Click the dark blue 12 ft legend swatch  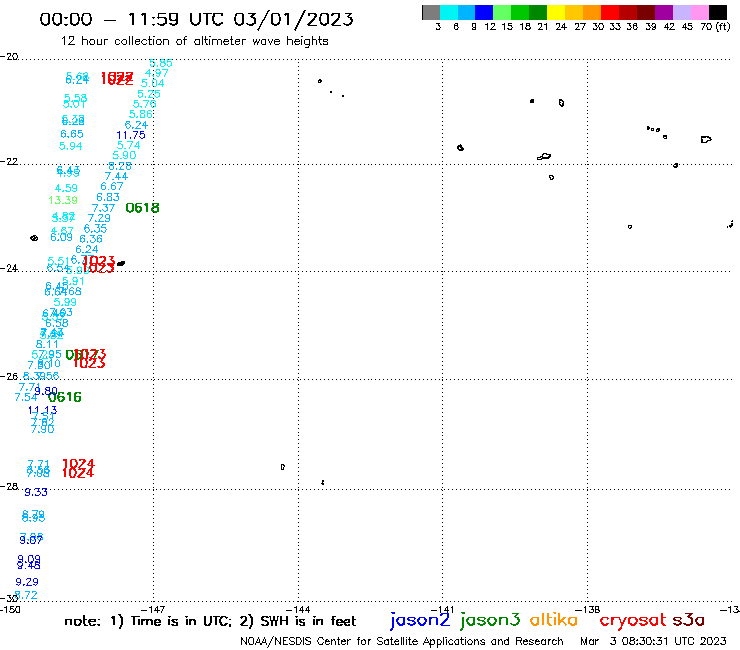click(x=484, y=12)
